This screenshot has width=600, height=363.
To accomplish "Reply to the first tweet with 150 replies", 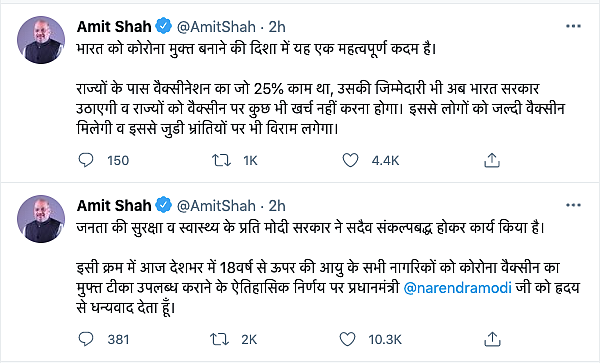I will point(86,160).
